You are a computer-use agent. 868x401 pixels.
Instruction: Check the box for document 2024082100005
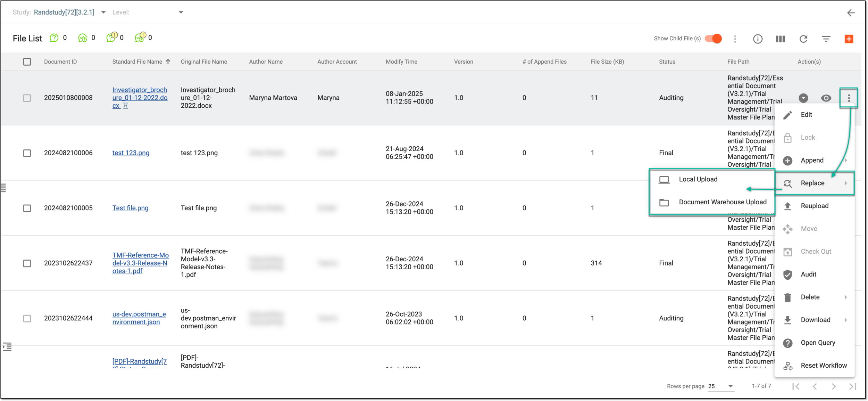coord(27,208)
